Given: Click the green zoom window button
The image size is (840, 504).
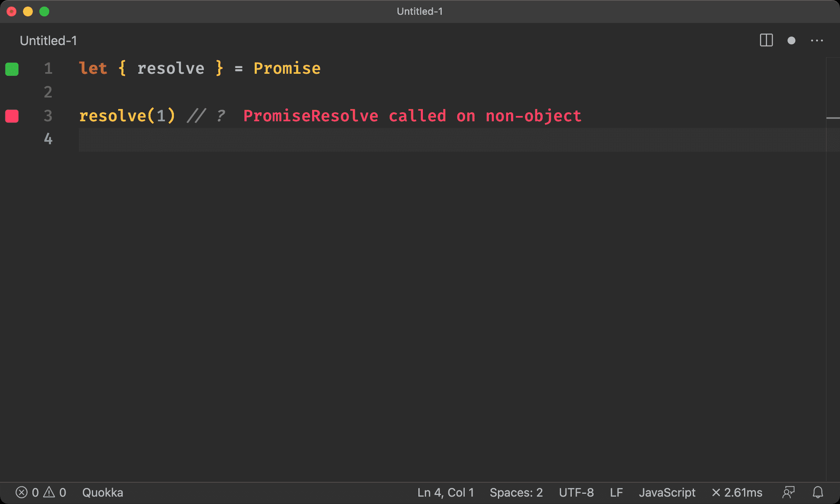Looking at the screenshot, I should point(44,11).
